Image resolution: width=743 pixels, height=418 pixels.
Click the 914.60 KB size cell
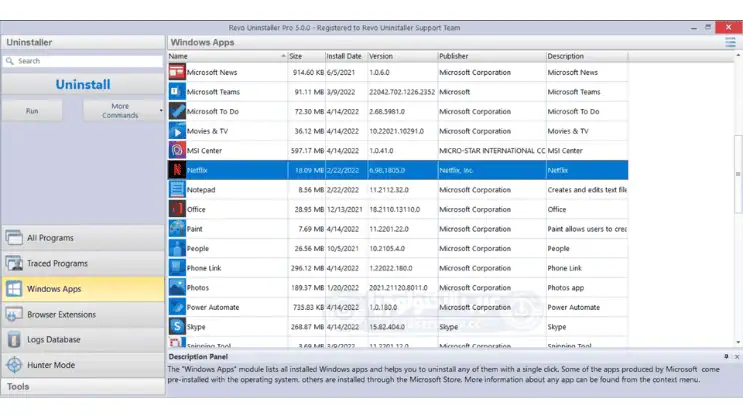(x=308, y=73)
